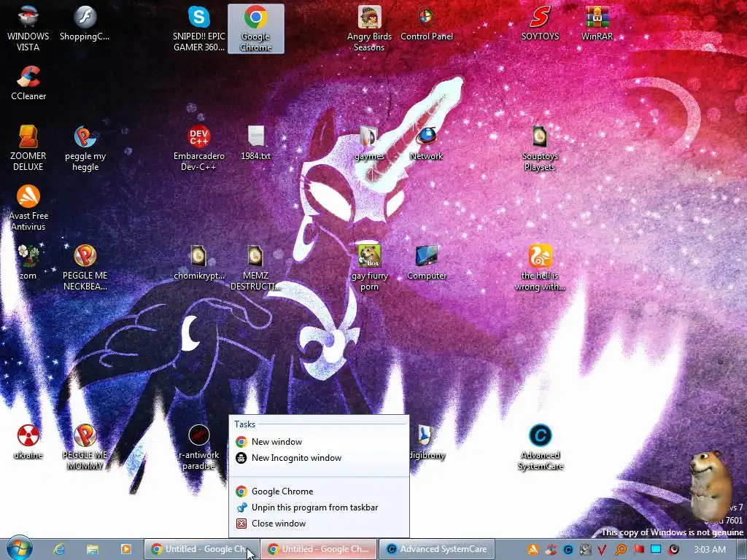This screenshot has height=560, width=747.
Task: Select the Control Panel desktop icon
Action: click(426, 24)
